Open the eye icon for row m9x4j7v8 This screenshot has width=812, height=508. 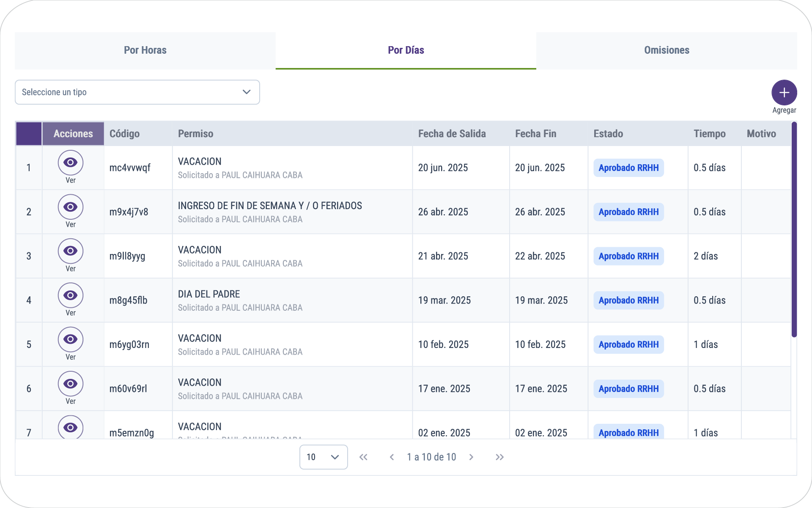(71, 207)
